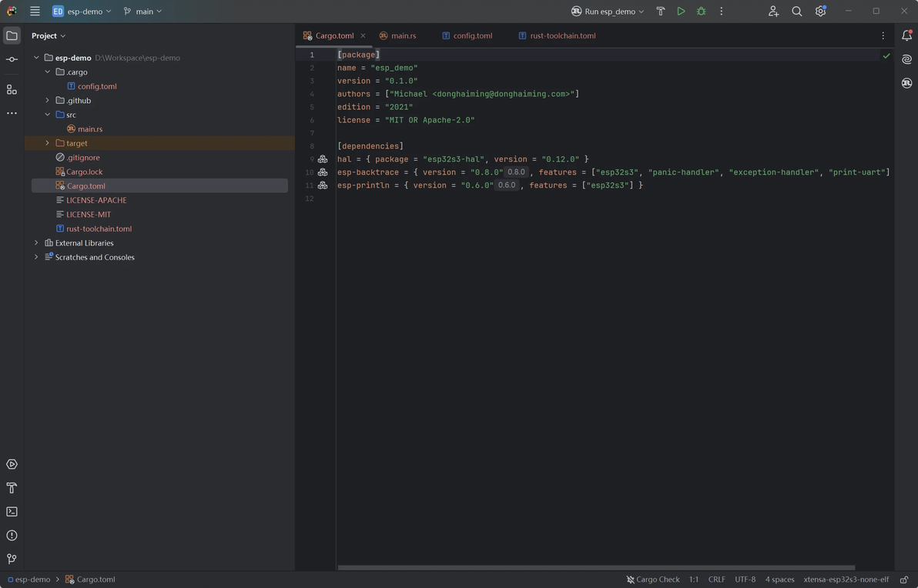This screenshot has height=588, width=918.
Task: Click CRLF line separator in status bar
Action: (716, 580)
